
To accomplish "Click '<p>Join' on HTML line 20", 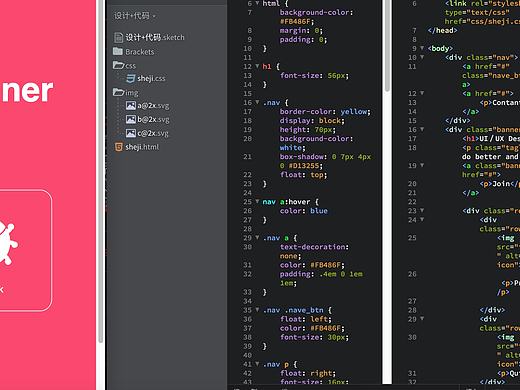I will pyautogui.click(x=495, y=184).
